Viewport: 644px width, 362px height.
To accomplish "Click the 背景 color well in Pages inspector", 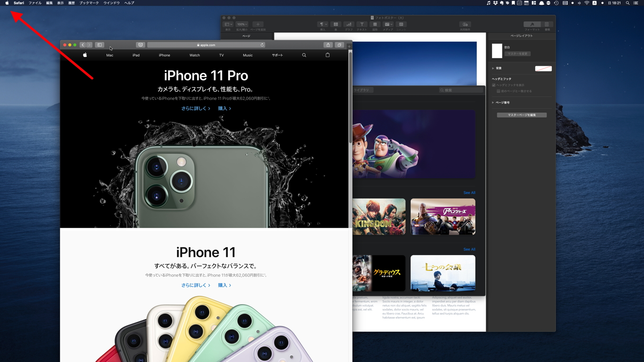I will [543, 69].
